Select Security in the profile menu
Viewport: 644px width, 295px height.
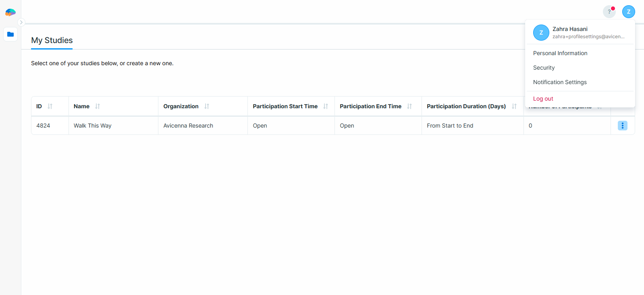[544, 68]
